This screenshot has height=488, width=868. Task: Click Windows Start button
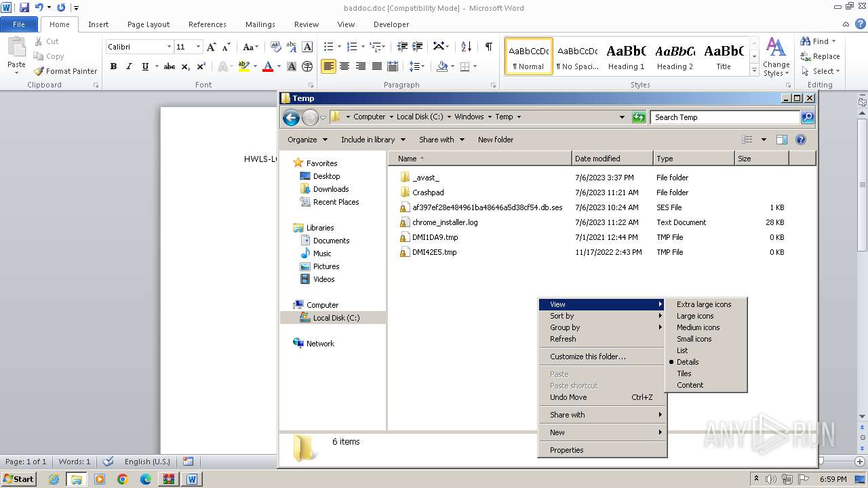point(19,479)
